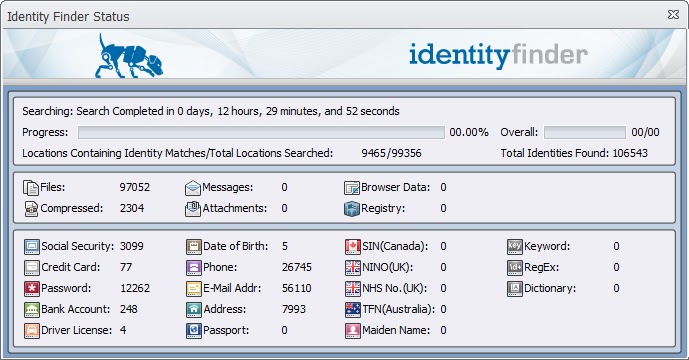Screen dimensions: 689x360
Task: Click the Bank Account count 248
Action: [x=129, y=309]
